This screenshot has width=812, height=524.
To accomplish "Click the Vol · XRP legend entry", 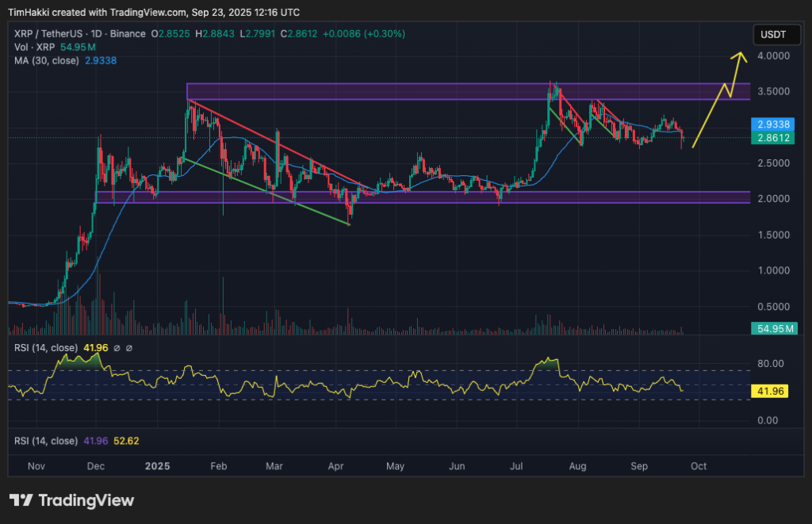I will pyautogui.click(x=33, y=47).
